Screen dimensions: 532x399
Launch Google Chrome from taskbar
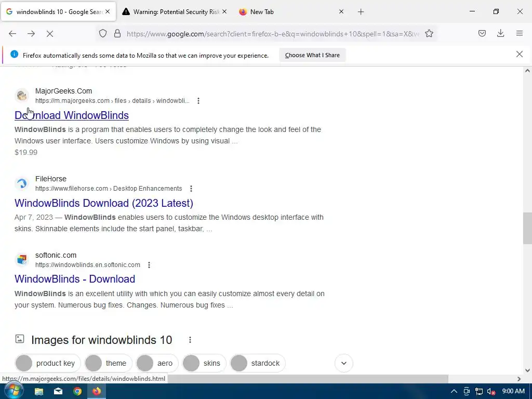pos(77,392)
